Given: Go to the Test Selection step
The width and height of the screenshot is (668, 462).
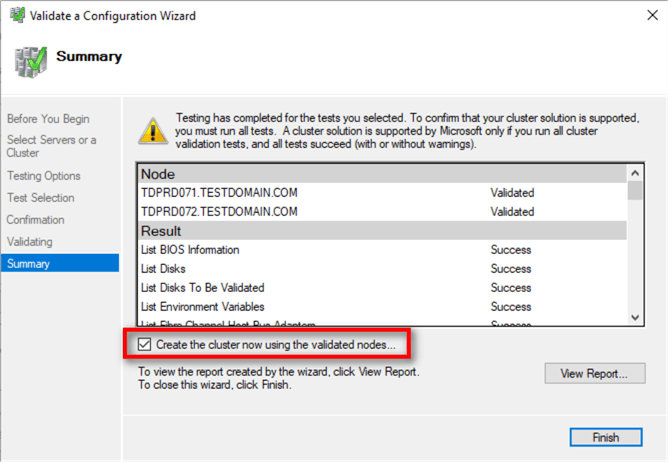Looking at the screenshot, I should click(x=41, y=198).
